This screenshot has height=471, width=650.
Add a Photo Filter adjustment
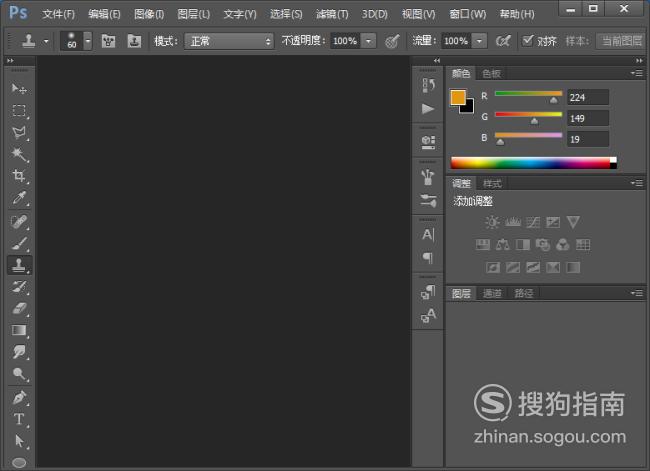pos(543,245)
